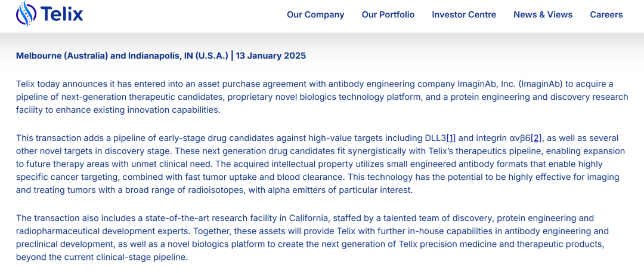Open the Our Company menu

[315, 15]
